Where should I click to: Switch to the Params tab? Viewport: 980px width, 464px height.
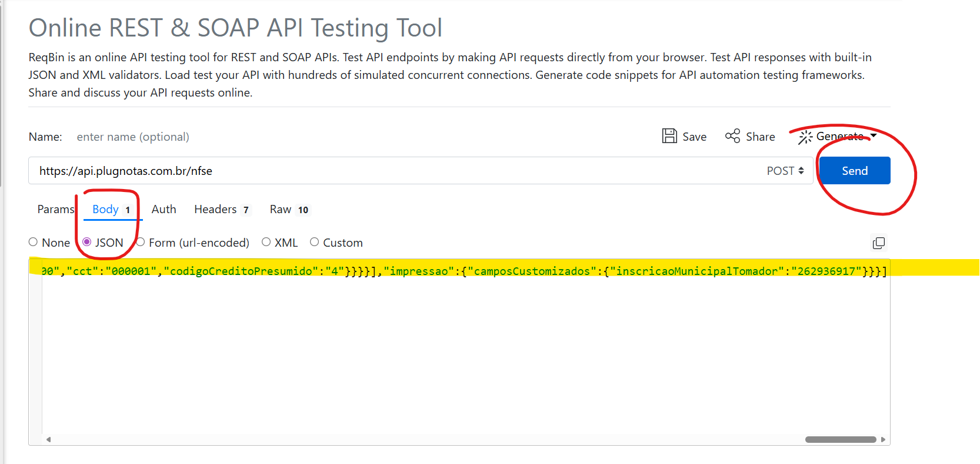[x=55, y=209]
